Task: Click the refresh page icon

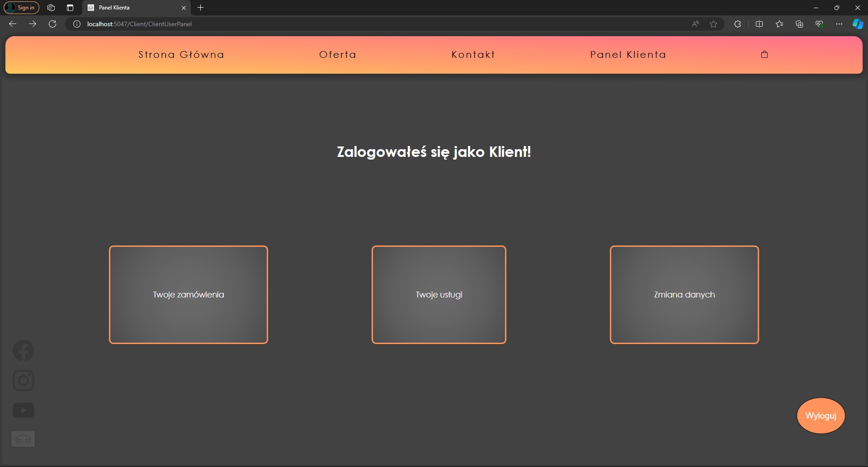Action: click(52, 24)
